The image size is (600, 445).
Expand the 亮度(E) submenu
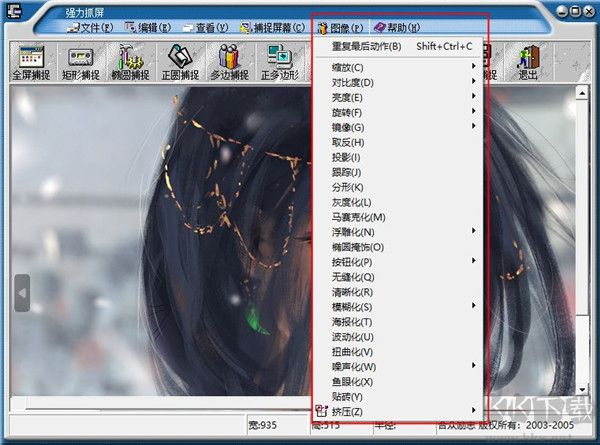pyautogui.click(x=398, y=98)
